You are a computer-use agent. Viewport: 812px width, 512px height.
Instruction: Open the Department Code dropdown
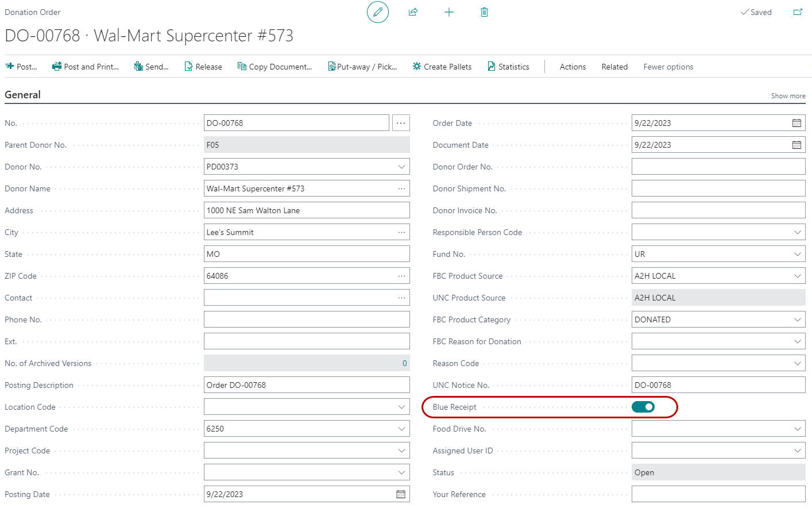pos(401,429)
